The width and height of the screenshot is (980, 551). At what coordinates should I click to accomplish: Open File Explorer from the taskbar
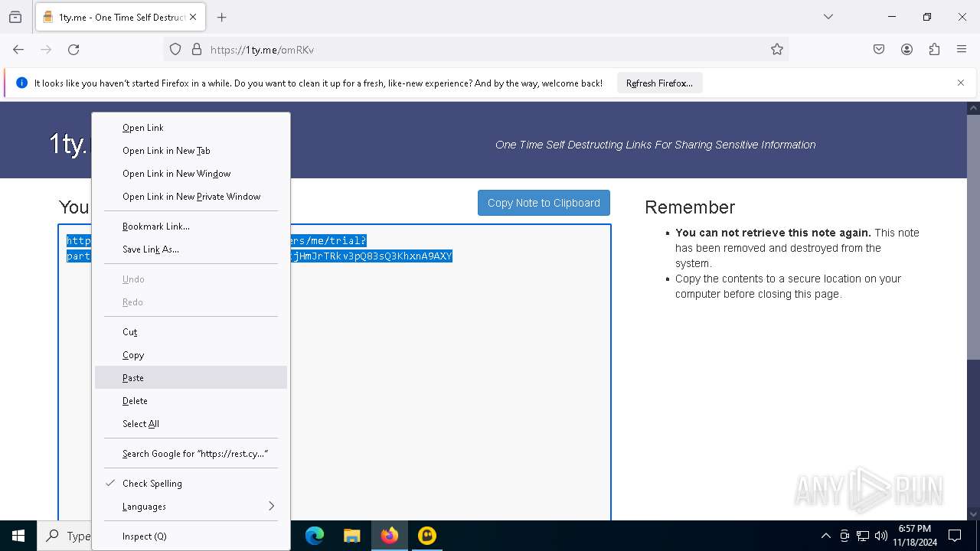(x=351, y=536)
